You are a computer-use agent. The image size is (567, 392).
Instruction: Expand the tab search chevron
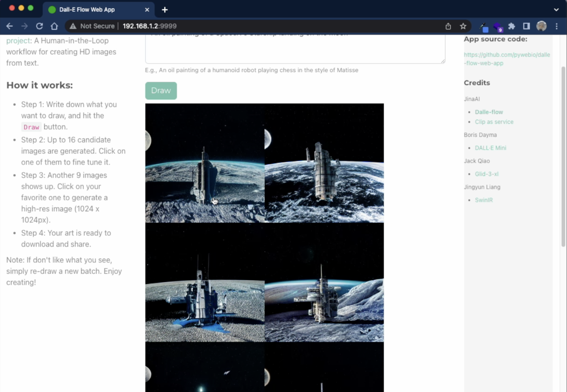(x=556, y=10)
